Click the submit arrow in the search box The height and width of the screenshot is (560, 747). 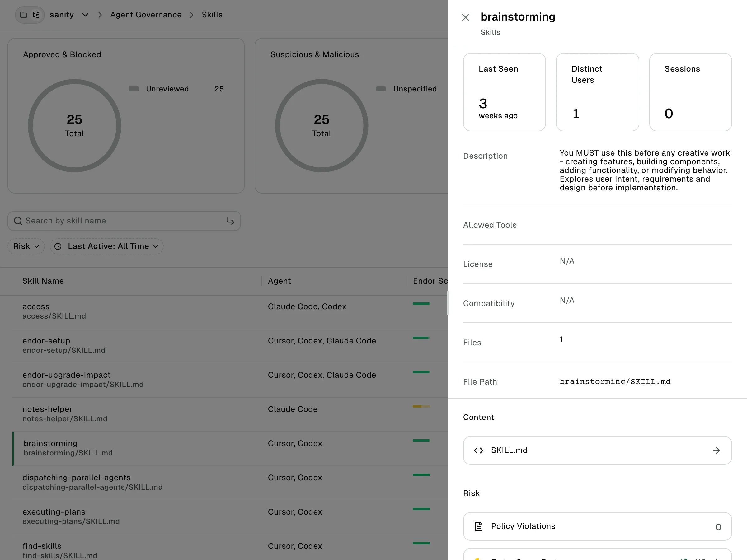click(230, 221)
